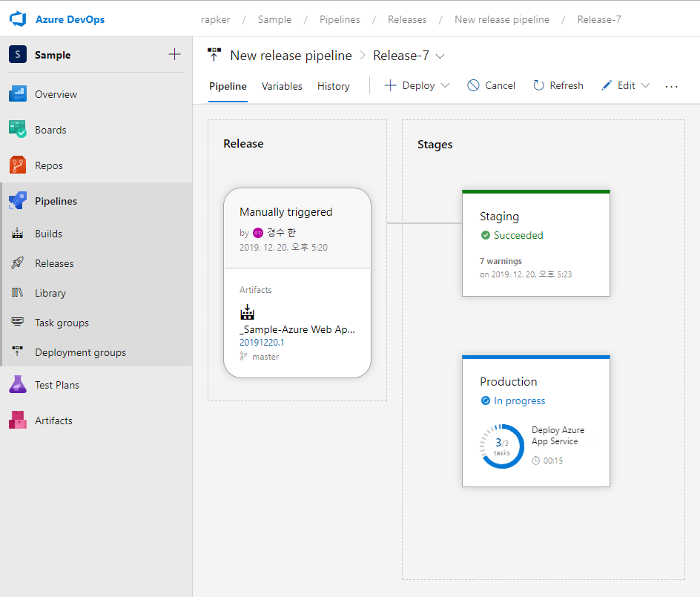700x597 pixels.
Task: Click the In progress status text
Action: 519,400
